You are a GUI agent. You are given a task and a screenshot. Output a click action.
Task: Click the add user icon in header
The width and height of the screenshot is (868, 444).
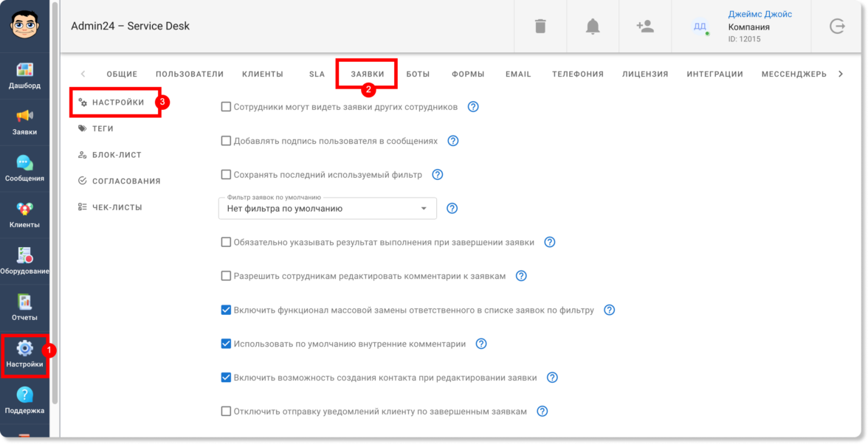[645, 26]
